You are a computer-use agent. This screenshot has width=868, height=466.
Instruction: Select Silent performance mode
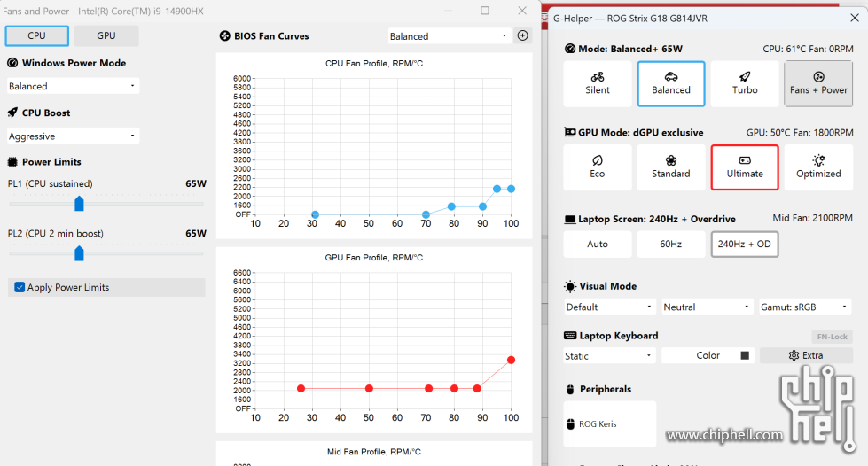[x=598, y=83]
